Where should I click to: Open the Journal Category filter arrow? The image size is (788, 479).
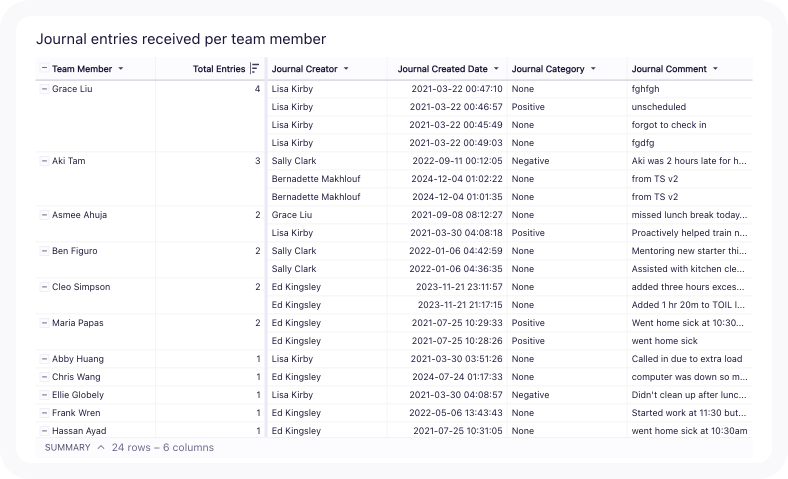(x=593, y=69)
